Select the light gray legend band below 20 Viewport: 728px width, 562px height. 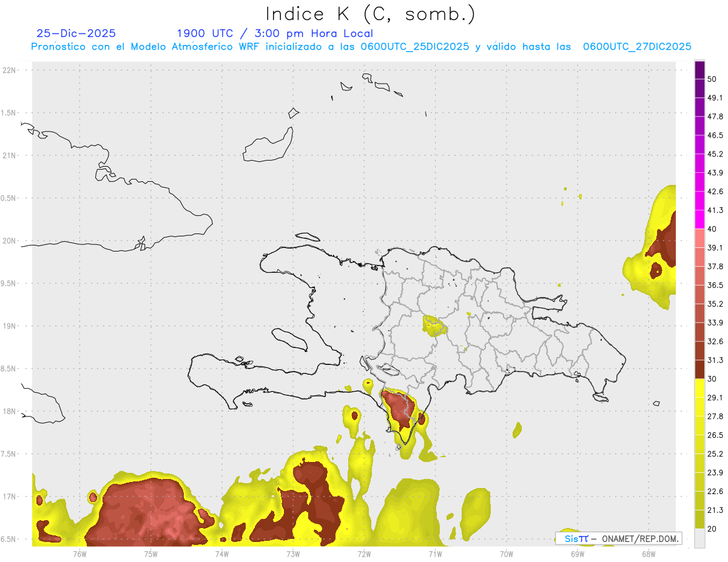click(700, 538)
